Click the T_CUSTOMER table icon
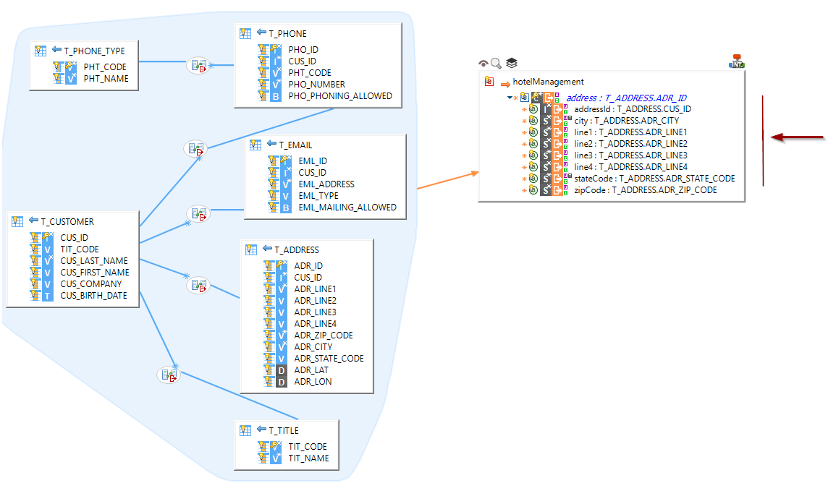Image resolution: width=836 pixels, height=504 pixels. coord(17,221)
